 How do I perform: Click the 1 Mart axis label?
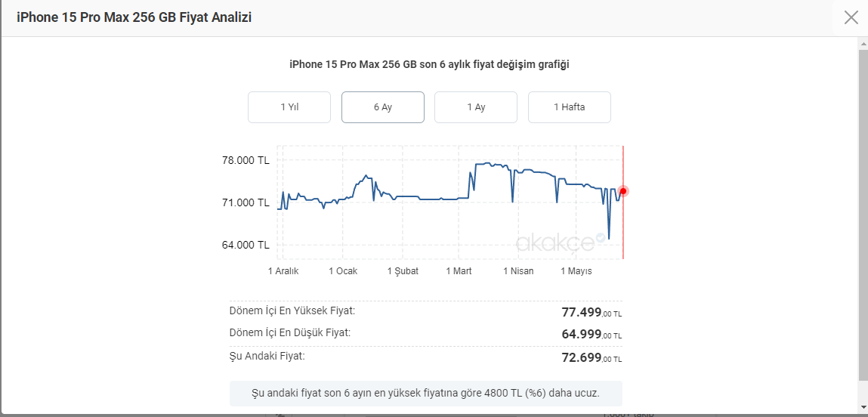click(x=459, y=271)
